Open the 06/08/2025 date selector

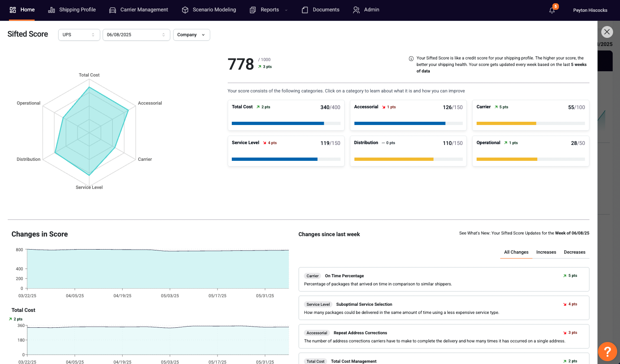[x=136, y=35]
